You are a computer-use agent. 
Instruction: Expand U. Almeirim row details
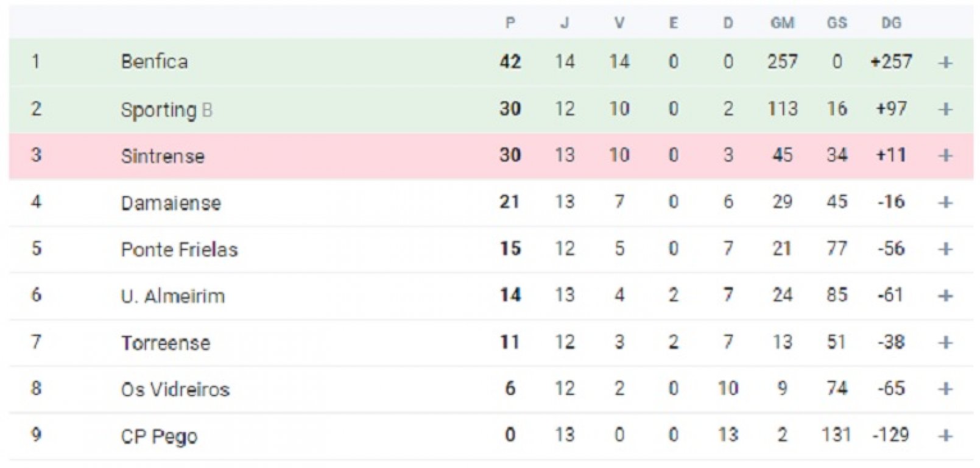pyautogui.click(x=945, y=296)
